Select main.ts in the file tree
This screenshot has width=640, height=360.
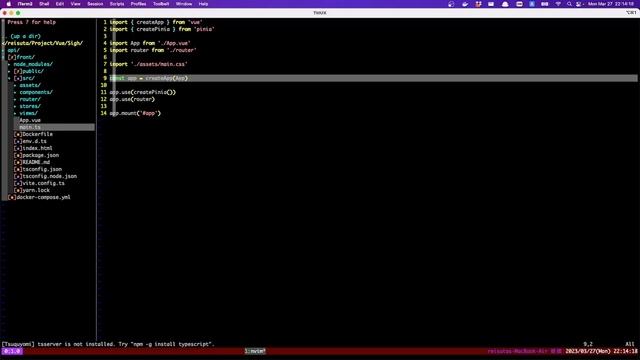30,127
